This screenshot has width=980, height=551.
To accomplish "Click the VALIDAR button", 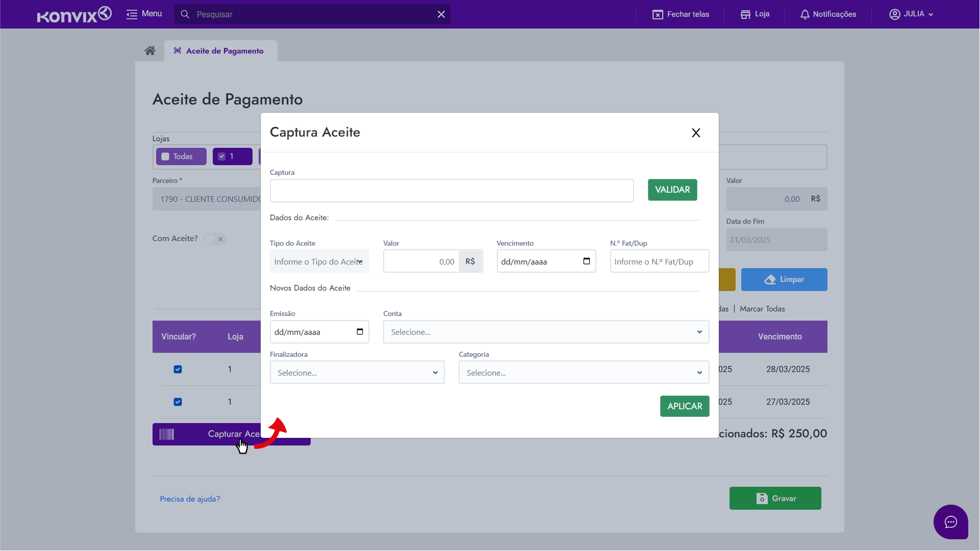I will coord(672,190).
